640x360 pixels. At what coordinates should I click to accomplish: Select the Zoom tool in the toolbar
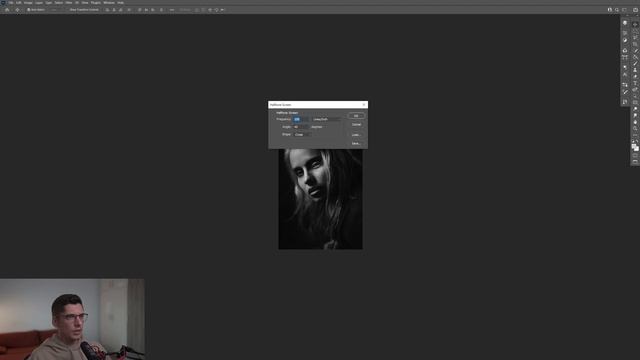pos(635,129)
